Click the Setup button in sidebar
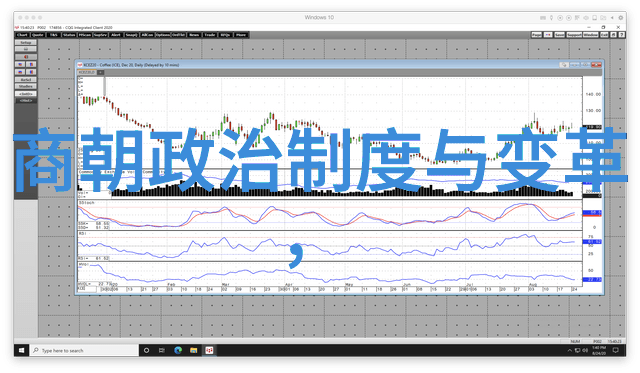 (x=26, y=42)
